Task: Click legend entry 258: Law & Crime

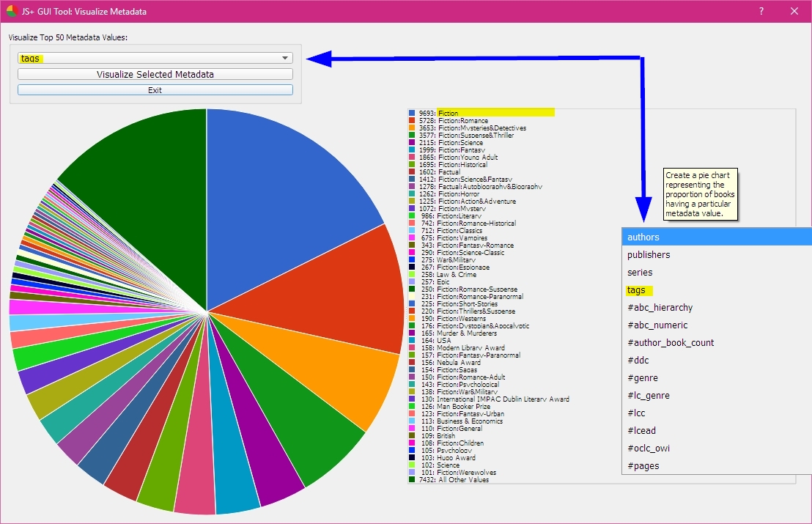Action: [449, 274]
